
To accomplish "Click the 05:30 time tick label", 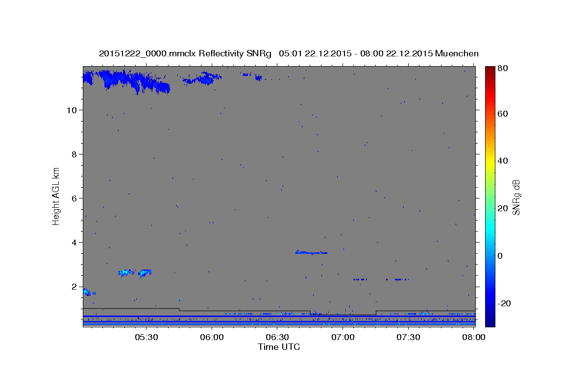I will click(x=146, y=337).
